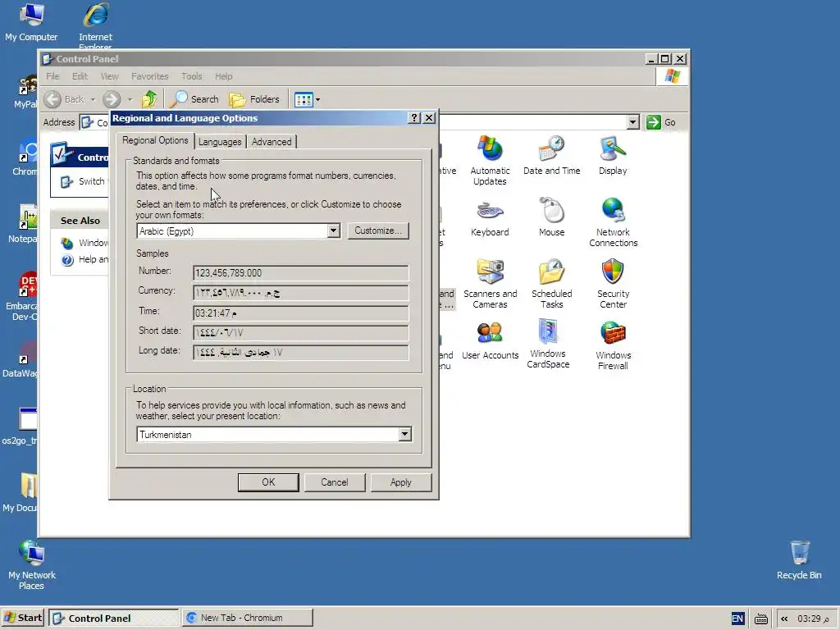Viewport: 840px width, 630px height.
Task: Click the Apply button
Action: coord(400,482)
